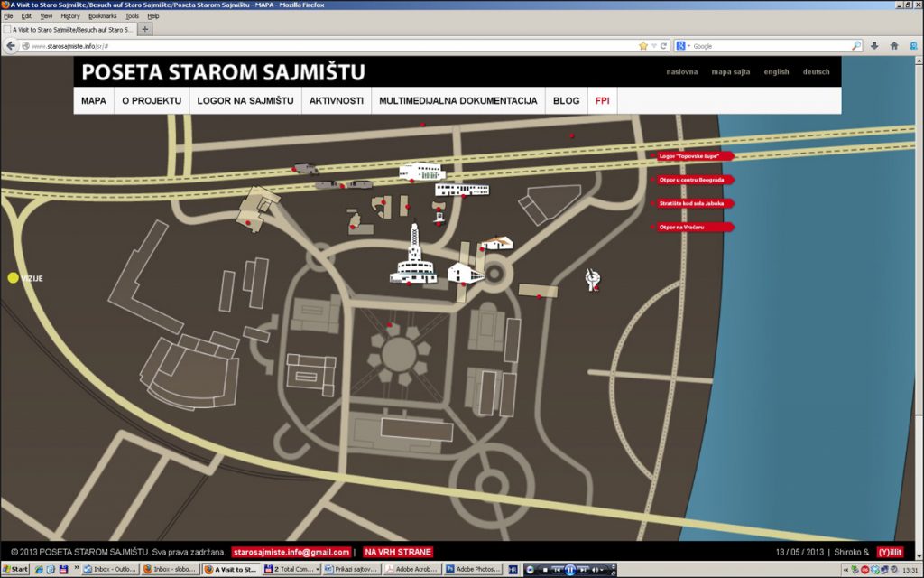The width and height of the screenshot is (924, 578).
Task: Bookmark this page with star icon
Action: (x=643, y=45)
